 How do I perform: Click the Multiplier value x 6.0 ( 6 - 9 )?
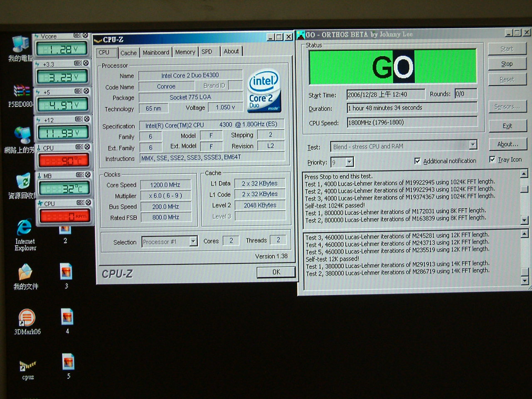(x=165, y=195)
